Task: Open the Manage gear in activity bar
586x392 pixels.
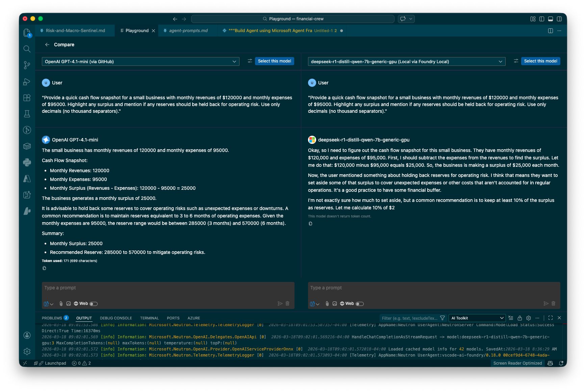Action: coord(27,351)
